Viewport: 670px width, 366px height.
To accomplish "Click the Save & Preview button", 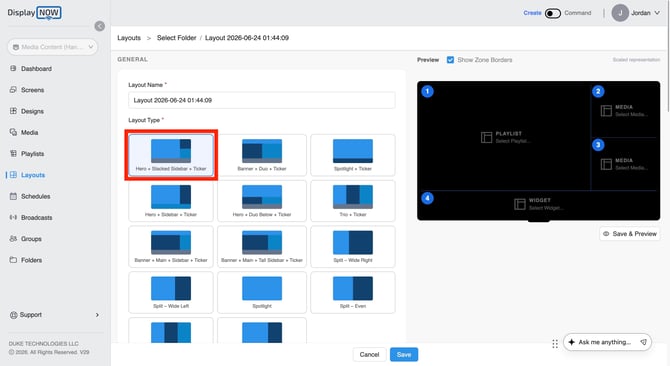I will click(629, 234).
